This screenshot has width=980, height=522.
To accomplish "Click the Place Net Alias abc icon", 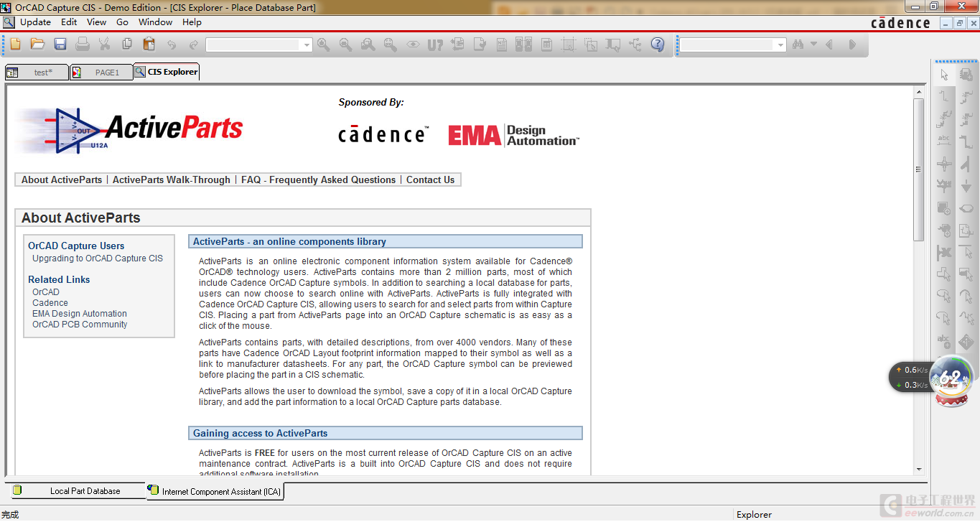I will (x=944, y=141).
